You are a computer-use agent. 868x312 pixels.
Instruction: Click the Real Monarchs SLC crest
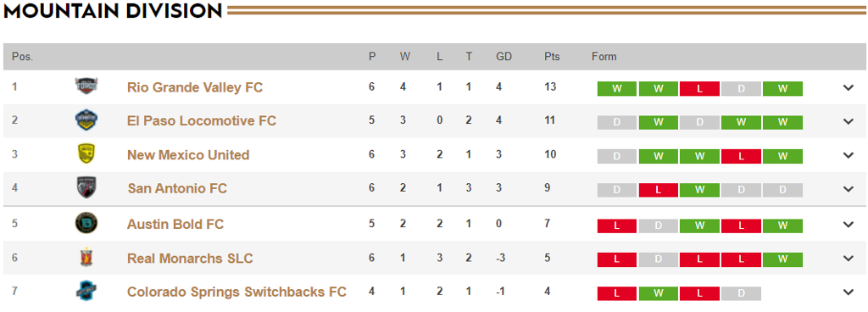click(86, 258)
